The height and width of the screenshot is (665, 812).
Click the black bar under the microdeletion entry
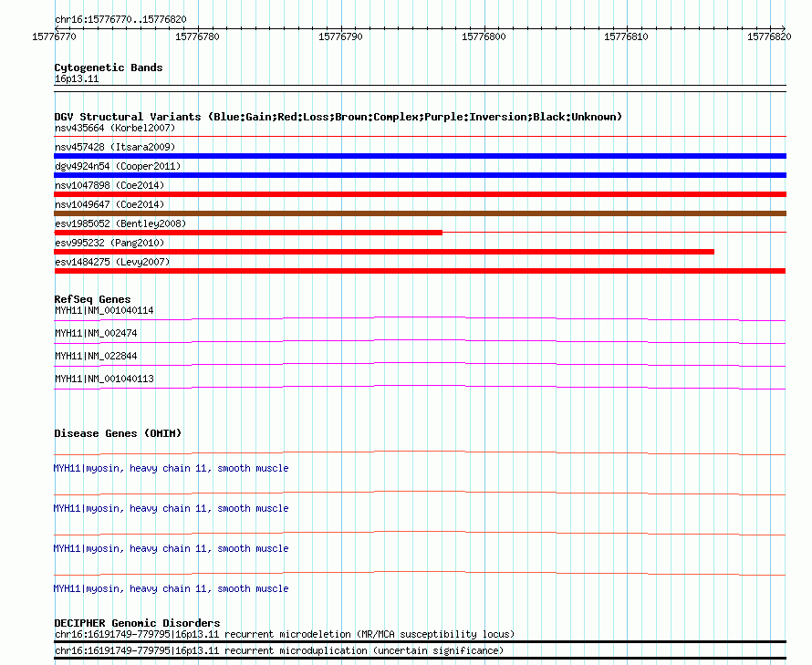tap(420, 642)
